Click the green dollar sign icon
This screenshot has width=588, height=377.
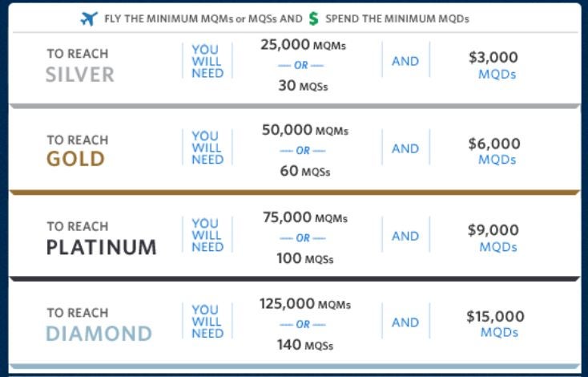coord(313,18)
